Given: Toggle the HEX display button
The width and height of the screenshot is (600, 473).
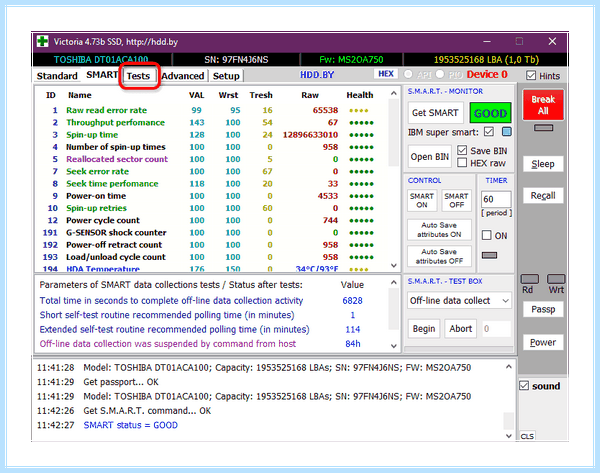Looking at the screenshot, I should [x=386, y=74].
